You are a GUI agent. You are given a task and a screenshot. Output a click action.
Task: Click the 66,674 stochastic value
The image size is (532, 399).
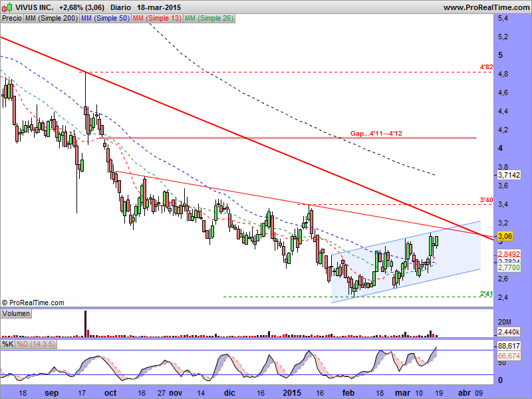pyautogui.click(x=509, y=356)
